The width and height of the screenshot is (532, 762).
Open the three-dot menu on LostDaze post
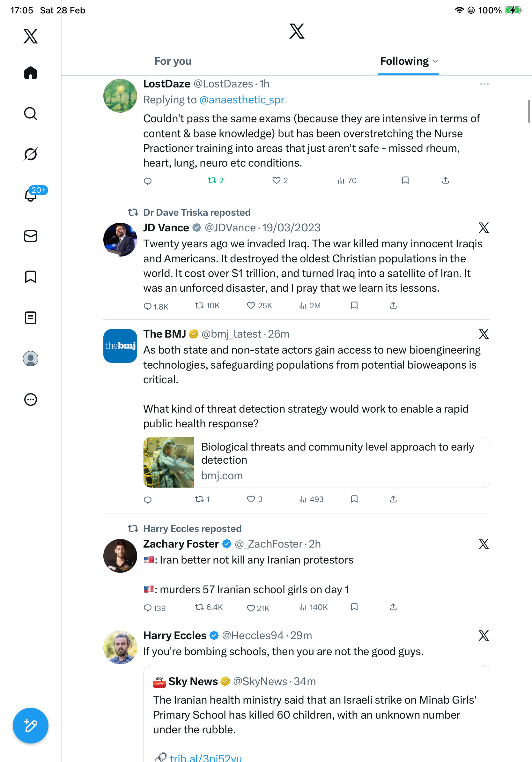(484, 84)
